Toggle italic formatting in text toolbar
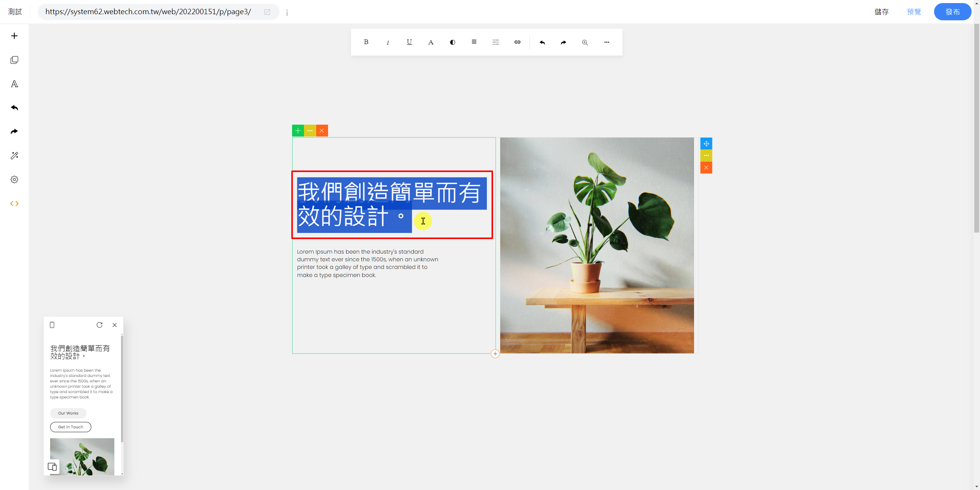The height and width of the screenshot is (490, 980). (388, 42)
